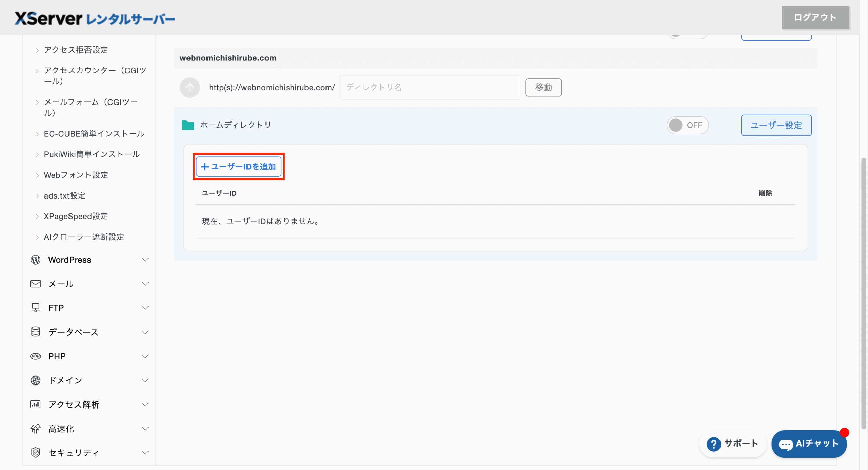This screenshot has height=470, width=868.
Task: Open アクセス拒否設定 in sidebar
Action: point(76,50)
